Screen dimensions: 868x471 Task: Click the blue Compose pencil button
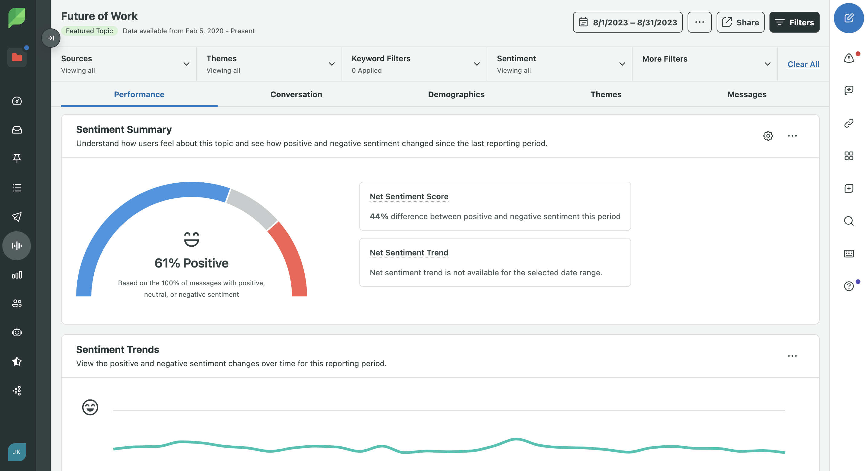(x=848, y=18)
